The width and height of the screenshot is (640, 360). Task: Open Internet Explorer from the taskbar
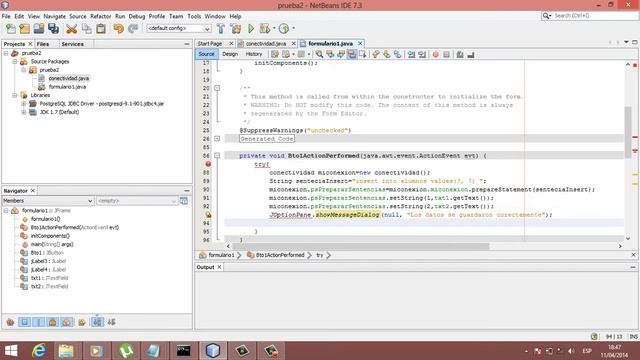click(x=39, y=351)
